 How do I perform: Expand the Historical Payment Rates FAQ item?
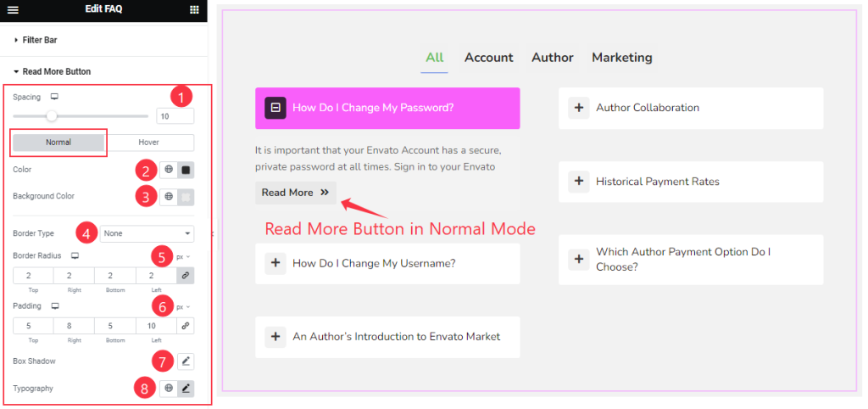pos(691,182)
